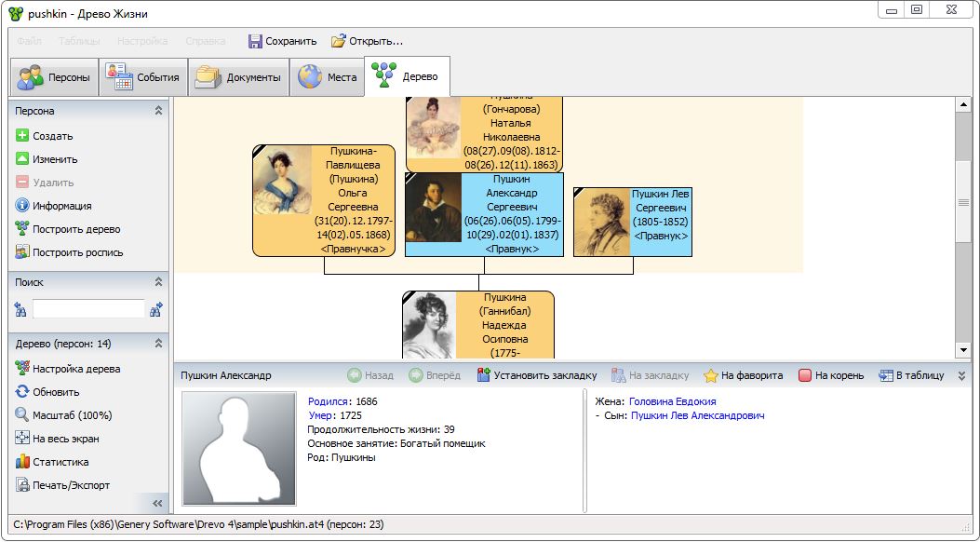This screenshot has width=980, height=542.
Task: Collapse the Персона panel section
Action: click(158, 111)
